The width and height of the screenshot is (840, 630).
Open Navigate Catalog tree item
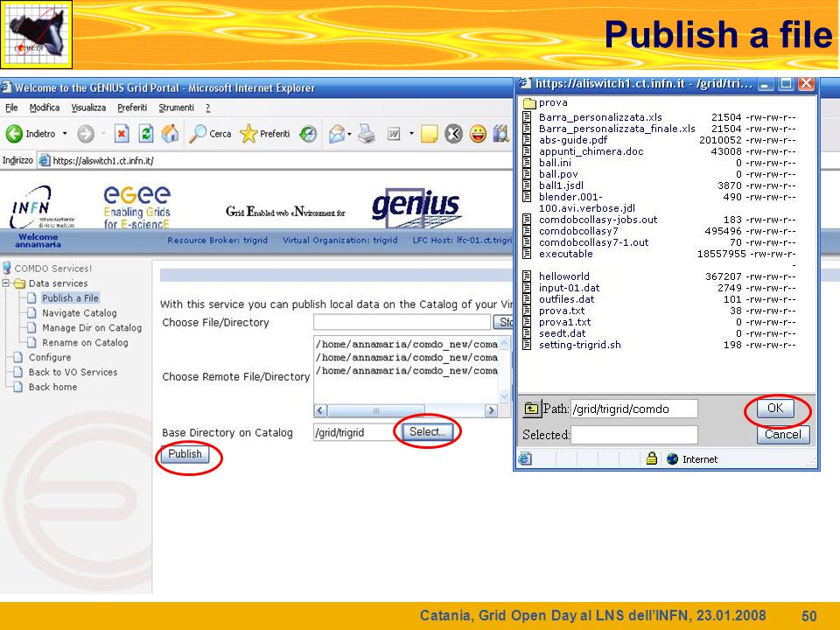[80, 313]
